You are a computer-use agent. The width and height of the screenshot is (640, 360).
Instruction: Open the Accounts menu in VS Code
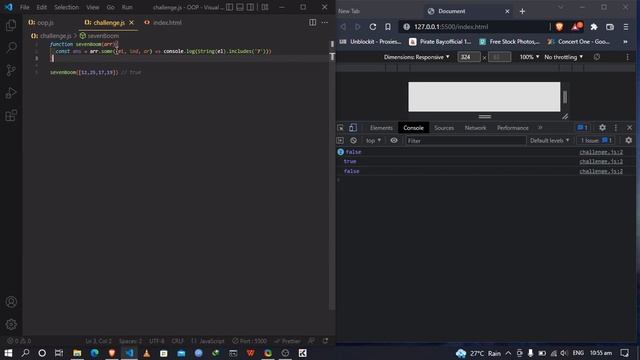pyautogui.click(x=11, y=302)
